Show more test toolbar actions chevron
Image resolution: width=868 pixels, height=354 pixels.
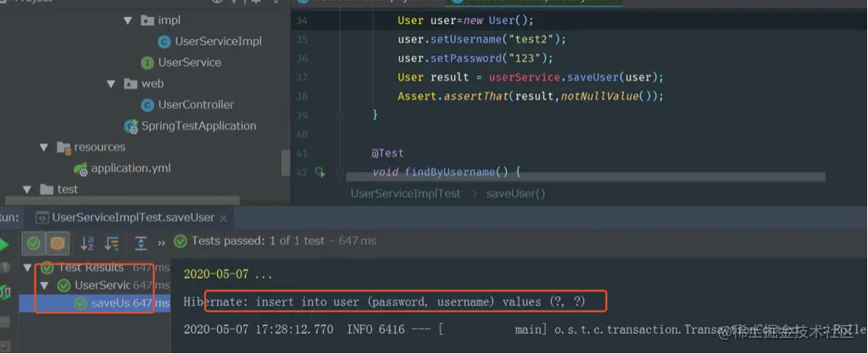[x=161, y=243]
